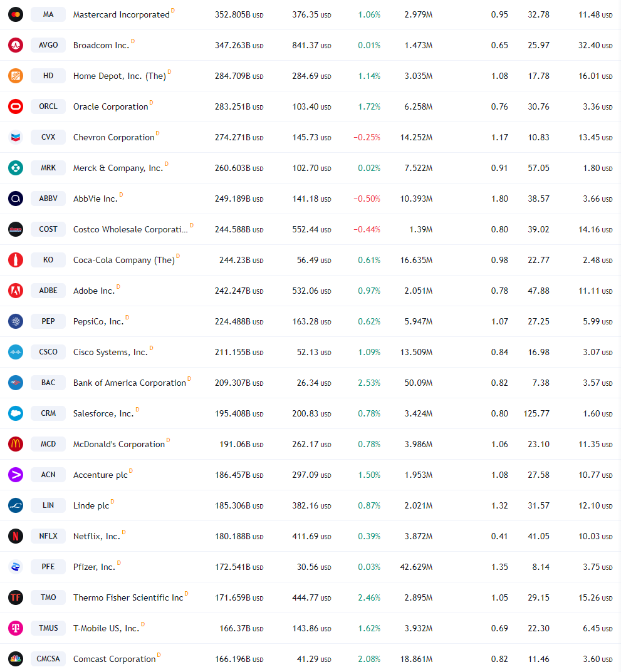Select the CSCO ticker badge
Viewport: 621px width, 672px height.
(x=48, y=352)
